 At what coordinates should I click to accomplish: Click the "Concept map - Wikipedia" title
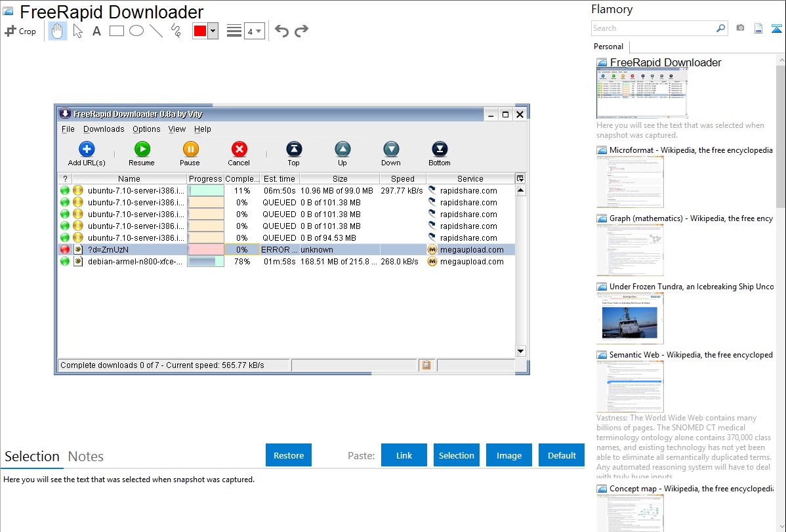click(x=691, y=489)
